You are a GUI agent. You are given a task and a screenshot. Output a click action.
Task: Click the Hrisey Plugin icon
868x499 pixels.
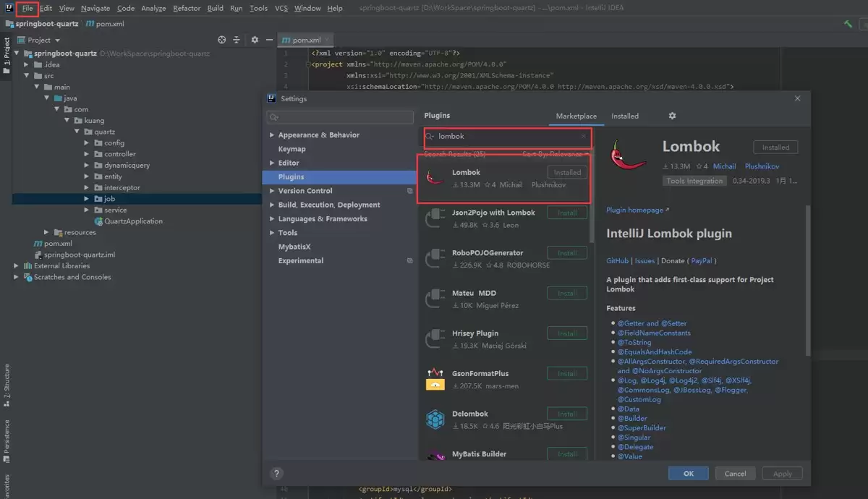435,339
